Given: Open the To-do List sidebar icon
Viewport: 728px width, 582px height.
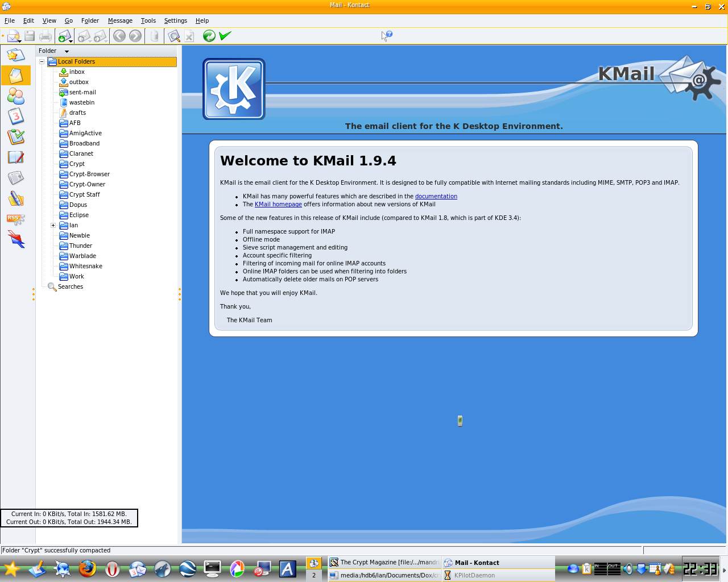Looking at the screenshot, I should point(15,137).
